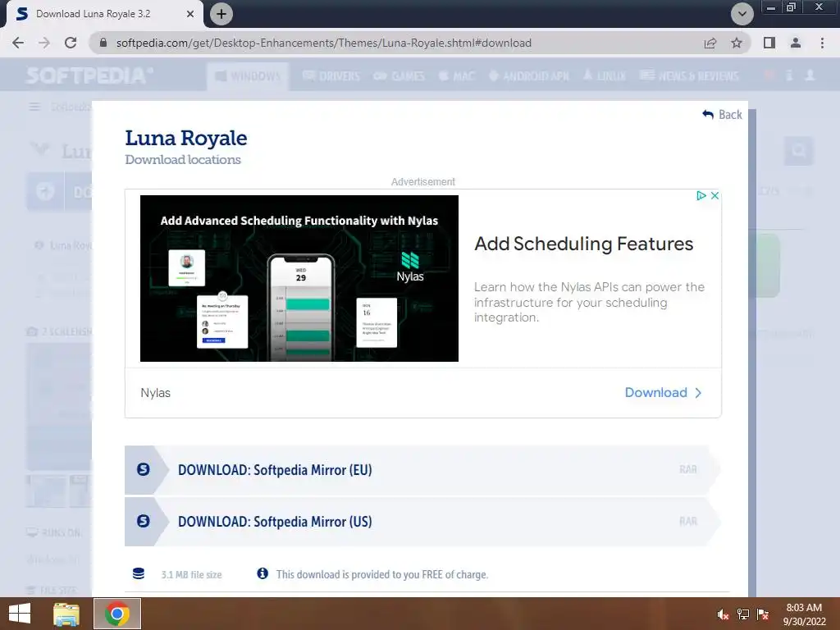The height and width of the screenshot is (630, 840).
Task: Open the Linux section tab
Action: [x=605, y=76]
